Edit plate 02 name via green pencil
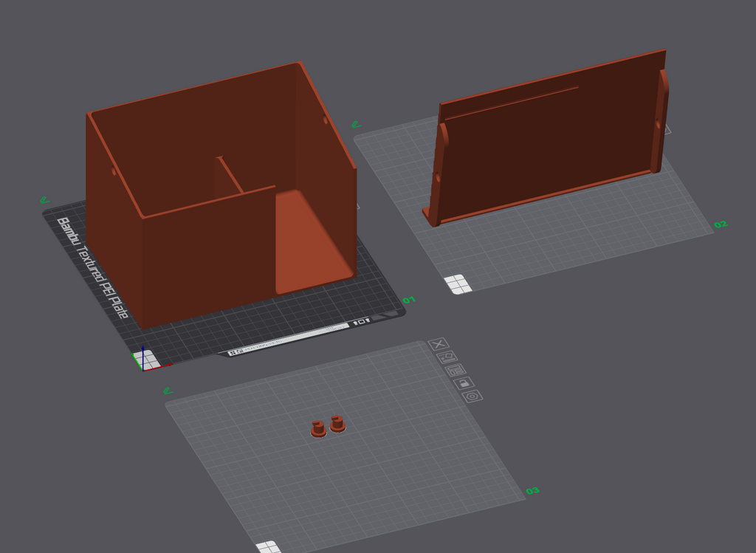This screenshot has height=553, width=756. click(356, 124)
